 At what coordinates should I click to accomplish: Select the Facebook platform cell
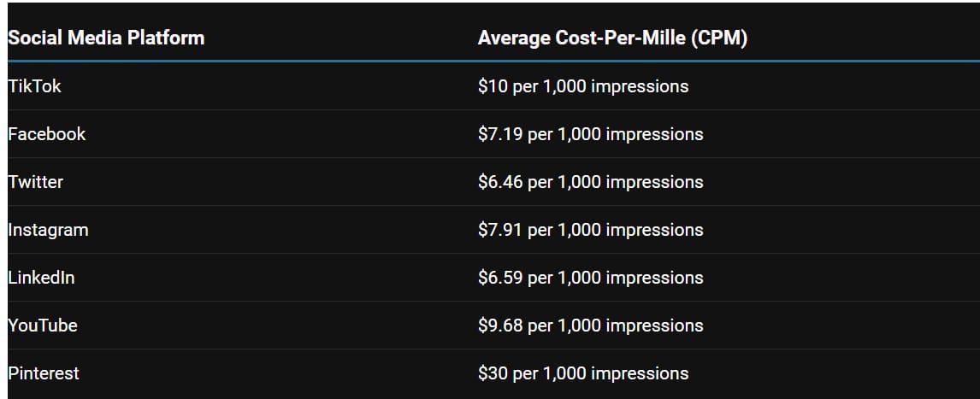point(46,134)
